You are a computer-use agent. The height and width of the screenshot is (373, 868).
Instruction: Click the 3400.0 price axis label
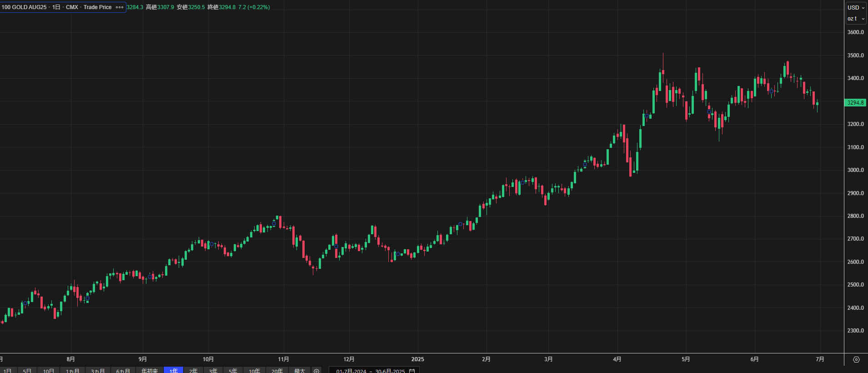[856, 78]
